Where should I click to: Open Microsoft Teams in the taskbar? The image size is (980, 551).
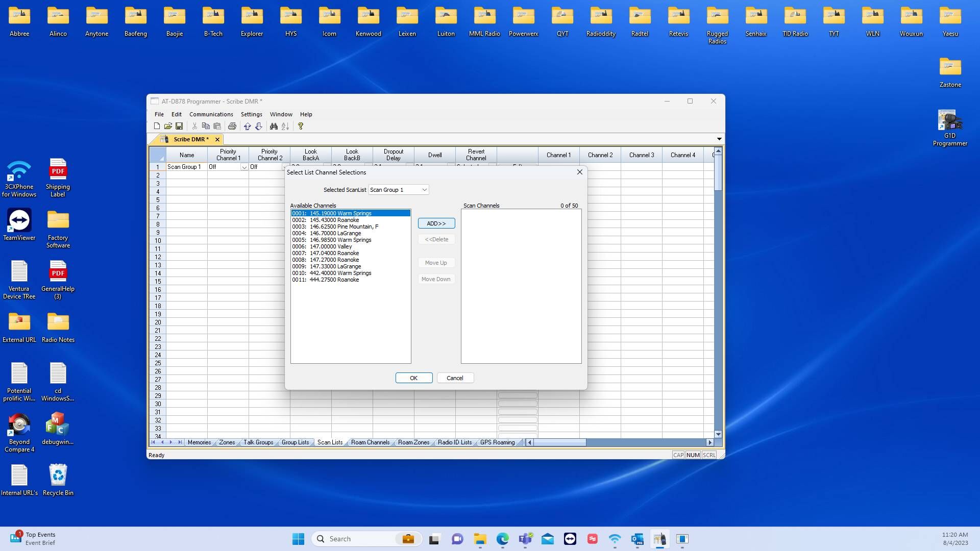tap(525, 539)
